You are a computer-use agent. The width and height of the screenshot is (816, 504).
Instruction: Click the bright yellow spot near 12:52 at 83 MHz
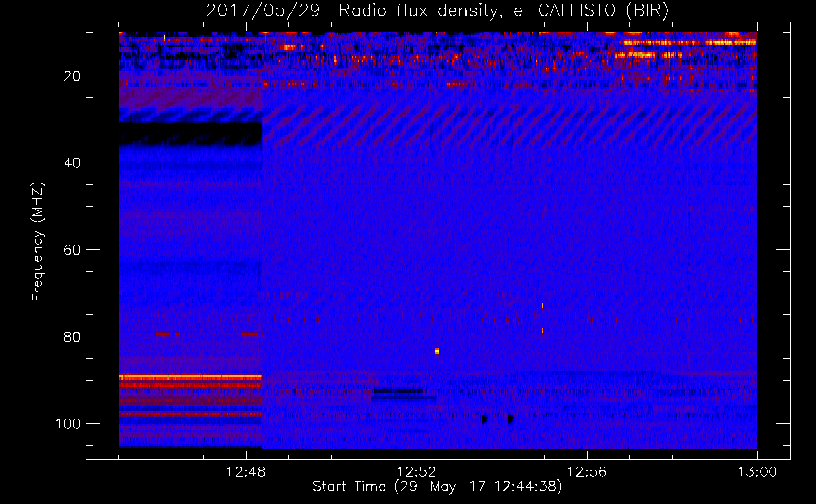pos(437,351)
